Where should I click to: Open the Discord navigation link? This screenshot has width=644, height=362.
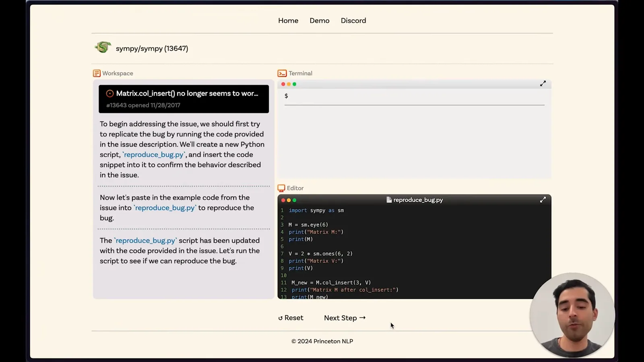pos(353,21)
